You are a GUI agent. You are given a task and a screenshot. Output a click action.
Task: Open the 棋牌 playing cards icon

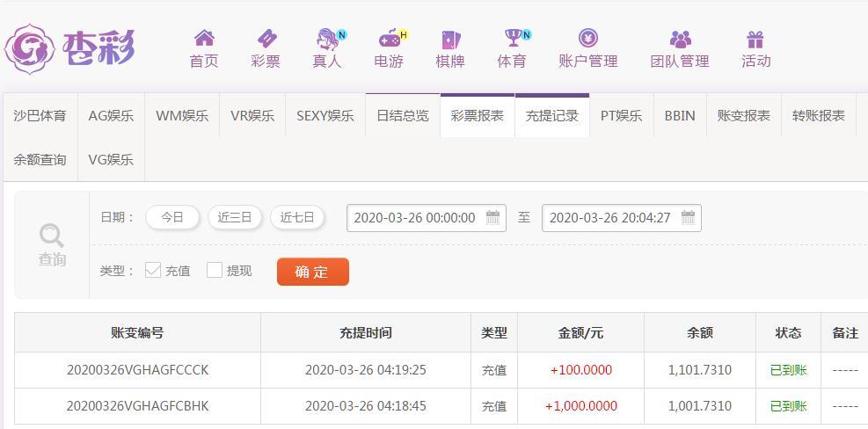pos(450,40)
